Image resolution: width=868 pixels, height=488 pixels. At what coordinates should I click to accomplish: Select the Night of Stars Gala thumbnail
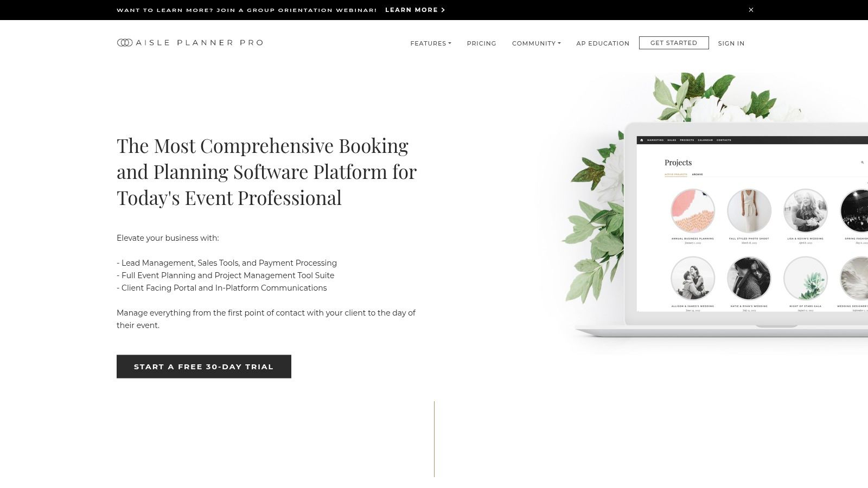[x=805, y=278]
